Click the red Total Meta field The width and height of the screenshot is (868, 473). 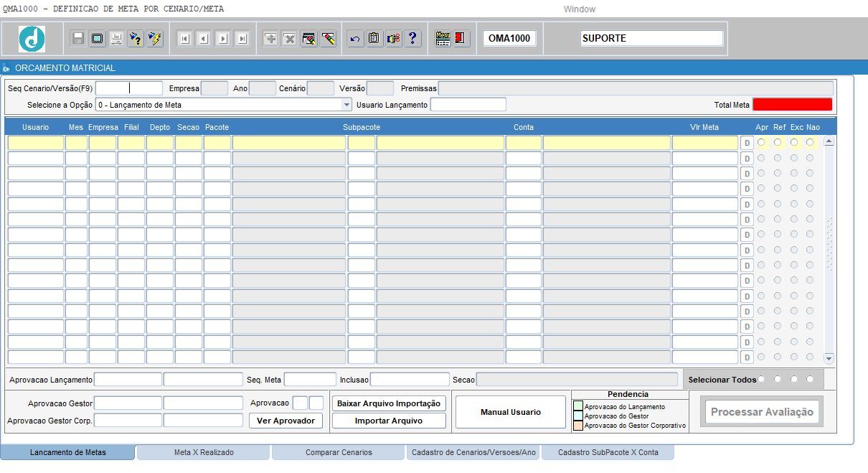pyautogui.click(x=793, y=105)
